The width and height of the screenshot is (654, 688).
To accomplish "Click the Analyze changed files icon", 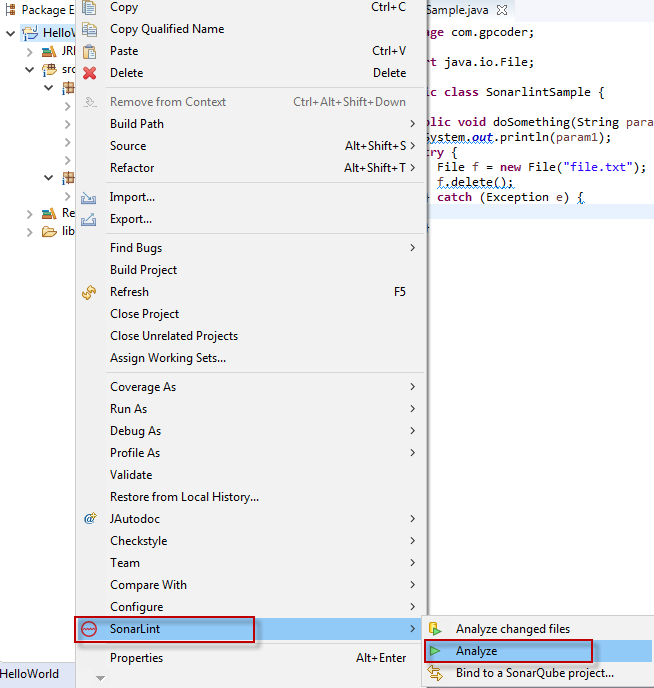I will (435, 629).
